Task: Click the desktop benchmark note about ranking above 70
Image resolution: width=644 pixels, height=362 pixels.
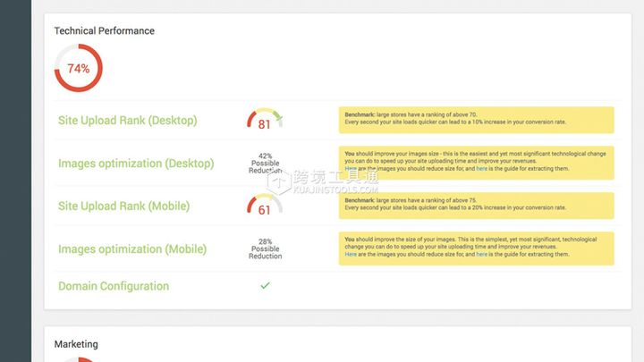Action: 477,120
